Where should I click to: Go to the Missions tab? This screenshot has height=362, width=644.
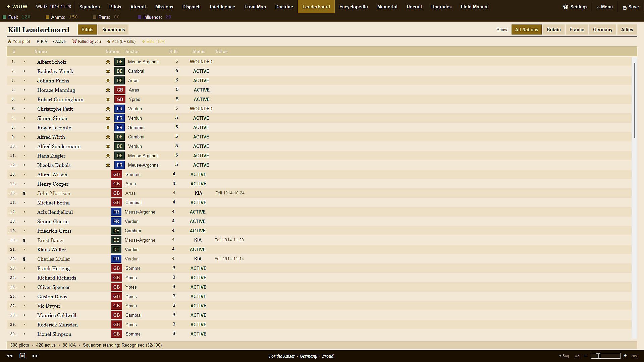click(164, 7)
